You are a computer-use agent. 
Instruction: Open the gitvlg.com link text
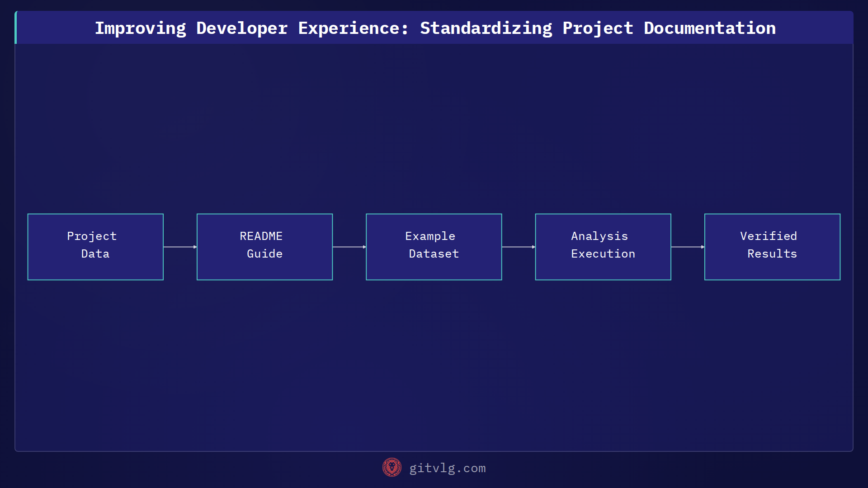pos(448,468)
